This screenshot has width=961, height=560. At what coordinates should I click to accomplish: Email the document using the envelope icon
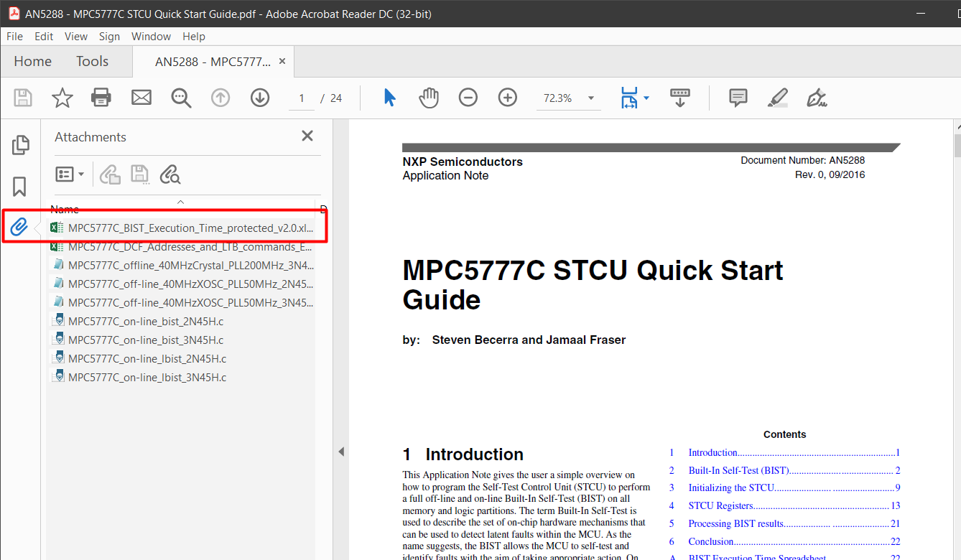(141, 97)
